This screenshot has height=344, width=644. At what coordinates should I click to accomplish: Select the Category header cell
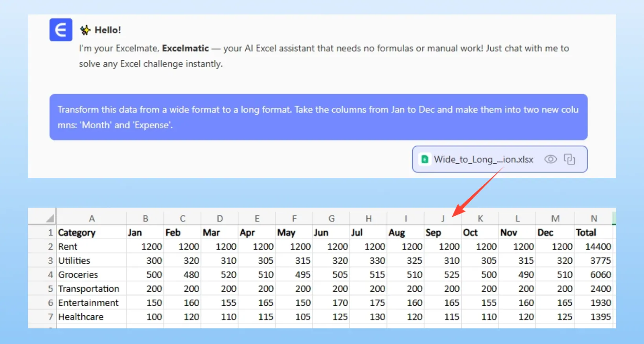tap(91, 233)
